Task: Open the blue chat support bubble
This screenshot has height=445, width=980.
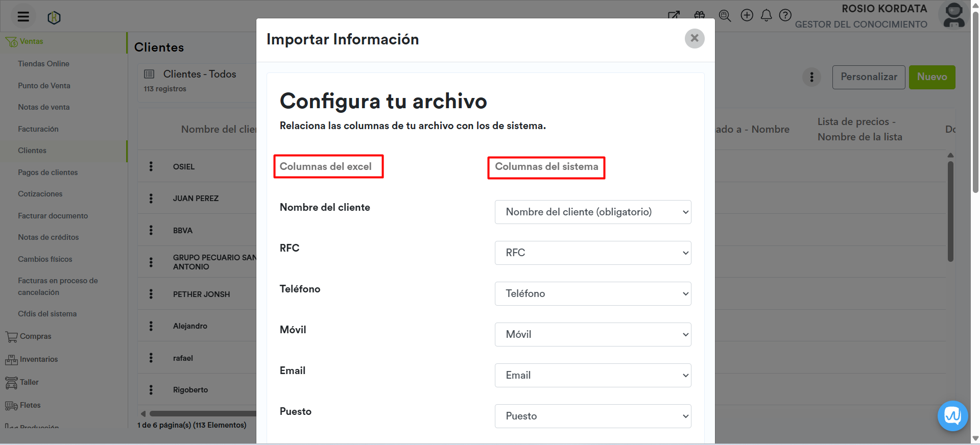Action: click(952, 416)
